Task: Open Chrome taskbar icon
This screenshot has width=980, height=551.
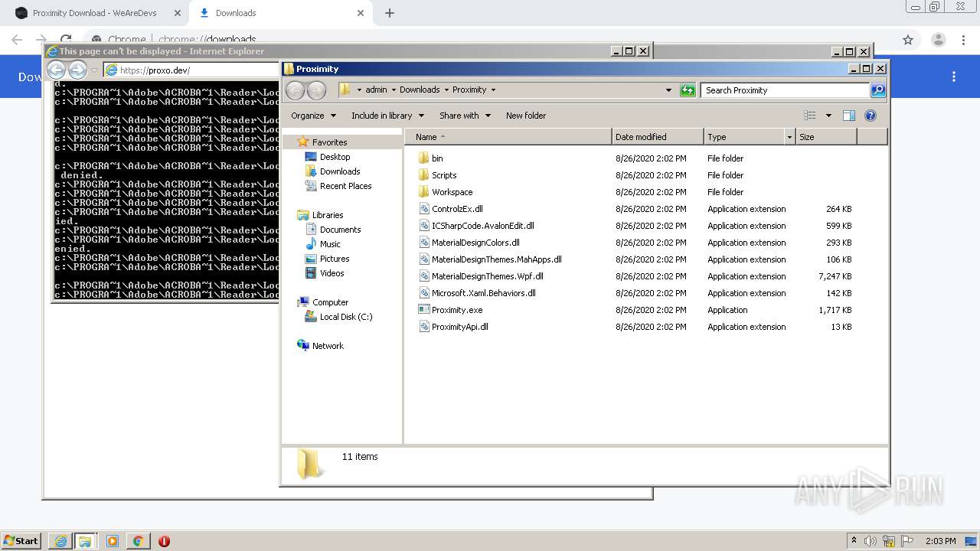Action: pyautogui.click(x=138, y=541)
